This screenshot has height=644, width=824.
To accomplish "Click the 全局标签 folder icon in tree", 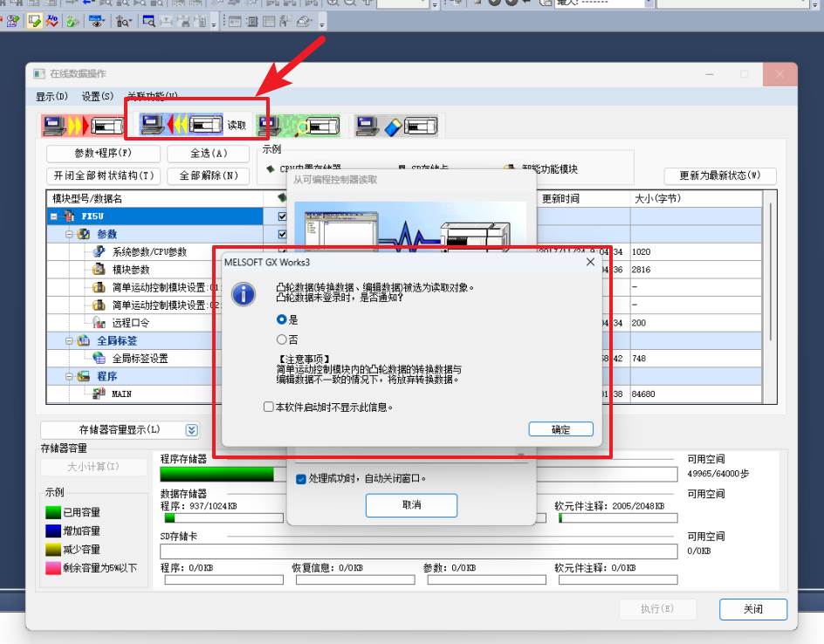I will [x=84, y=340].
